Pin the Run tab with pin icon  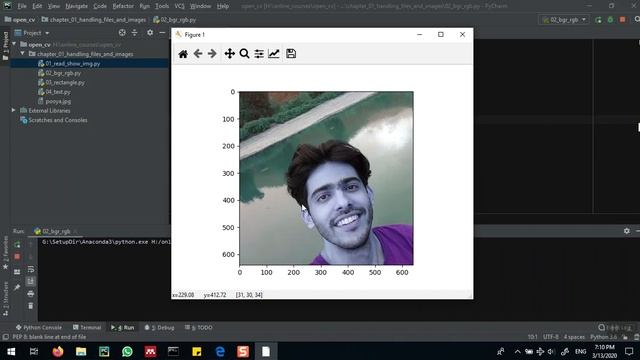point(17,288)
